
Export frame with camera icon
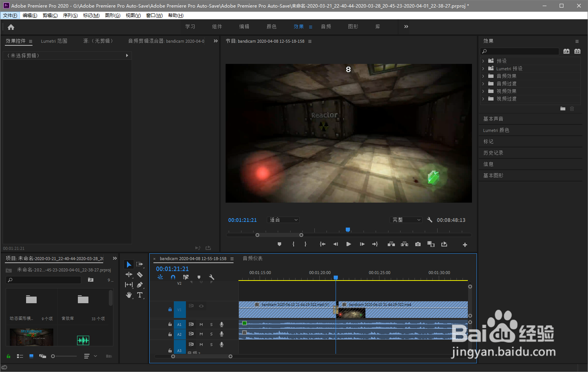[x=418, y=244]
